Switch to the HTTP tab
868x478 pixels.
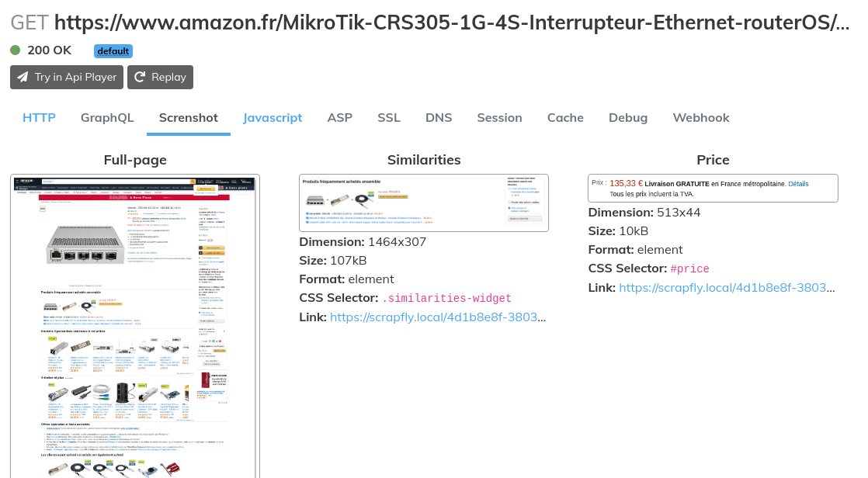point(39,117)
